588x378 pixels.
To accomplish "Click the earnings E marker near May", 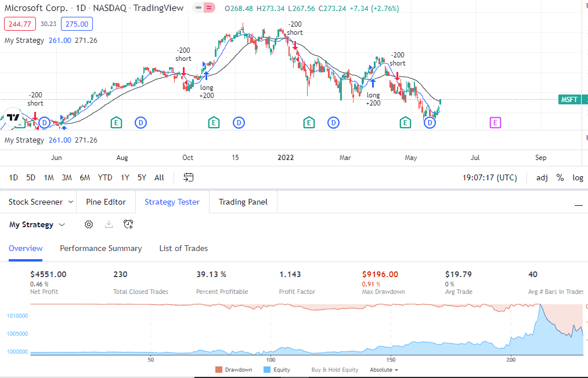I will 405,122.
